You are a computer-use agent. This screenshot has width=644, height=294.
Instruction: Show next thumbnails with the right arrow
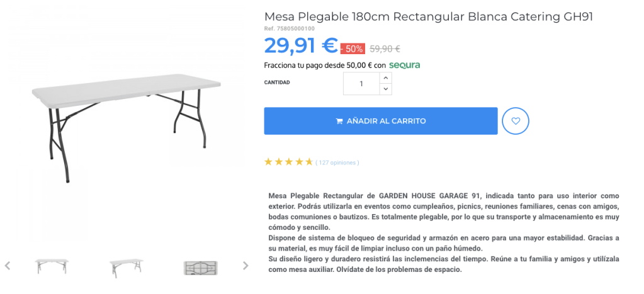246,266
